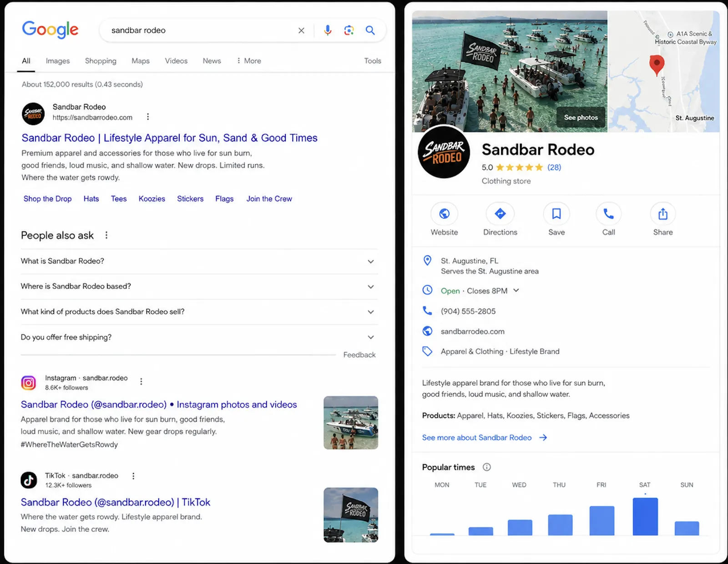Click the red map pin on the map

[x=657, y=65]
